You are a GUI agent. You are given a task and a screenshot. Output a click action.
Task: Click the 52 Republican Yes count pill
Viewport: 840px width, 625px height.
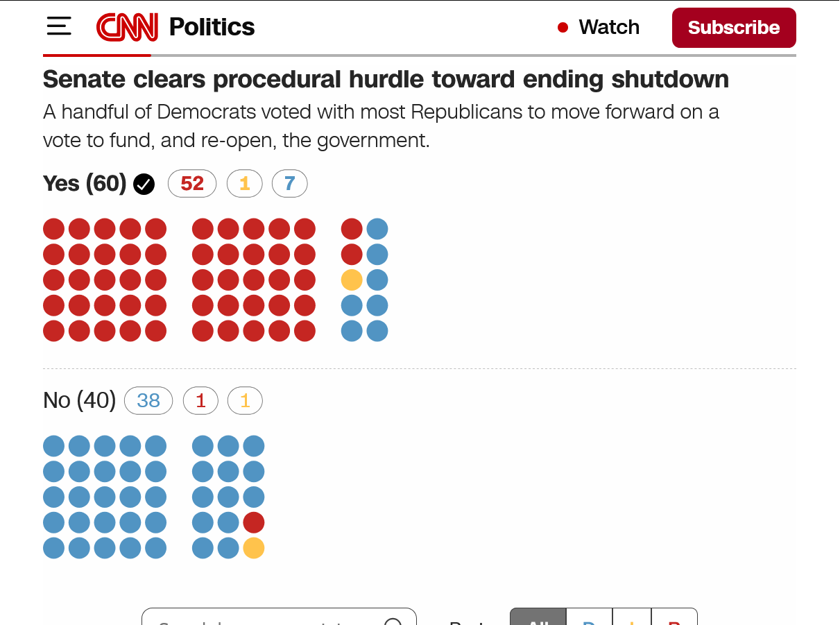[x=192, y=184]
